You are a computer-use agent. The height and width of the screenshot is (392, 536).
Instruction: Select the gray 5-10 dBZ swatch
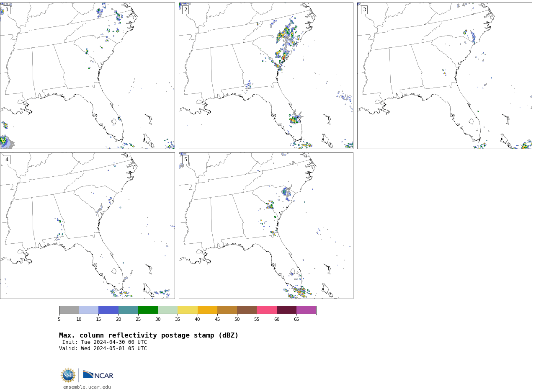[69, 310]
